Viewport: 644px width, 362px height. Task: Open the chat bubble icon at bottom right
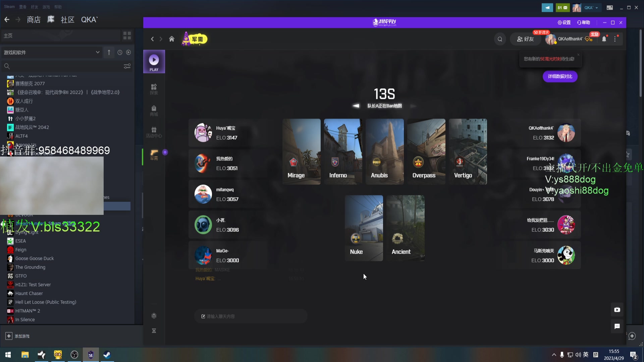coord(617,326)
